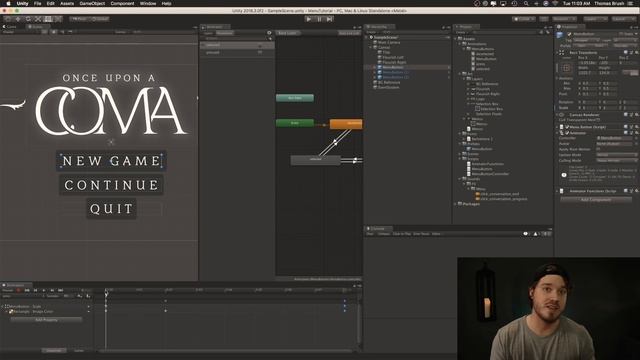Switch Animation view to Curves
This screenshot has width=640, height=360.
point(79,351)
